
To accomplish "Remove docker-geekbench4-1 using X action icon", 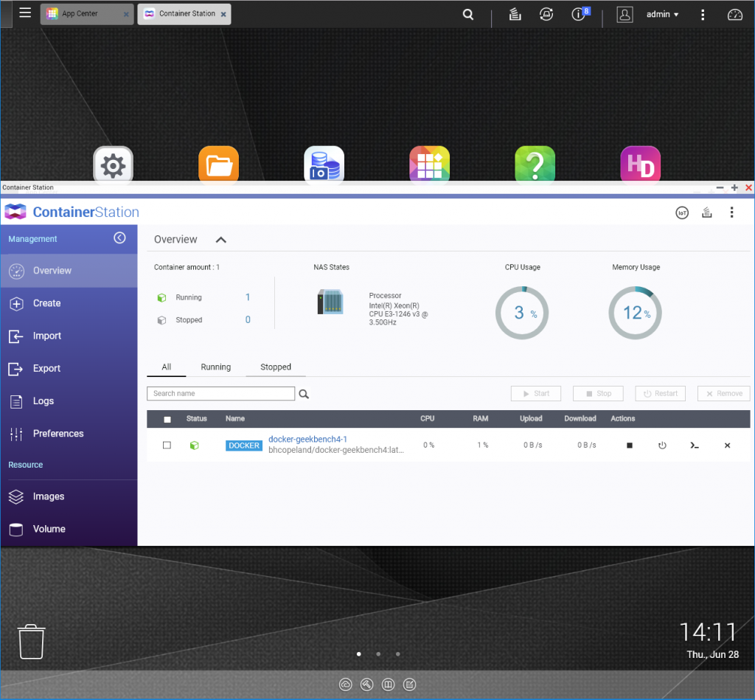I will click(x=727, y=446).
